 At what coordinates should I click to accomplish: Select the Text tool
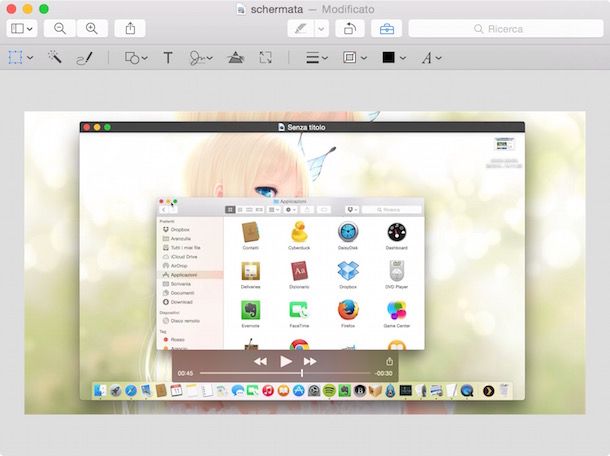coord(168,58)
